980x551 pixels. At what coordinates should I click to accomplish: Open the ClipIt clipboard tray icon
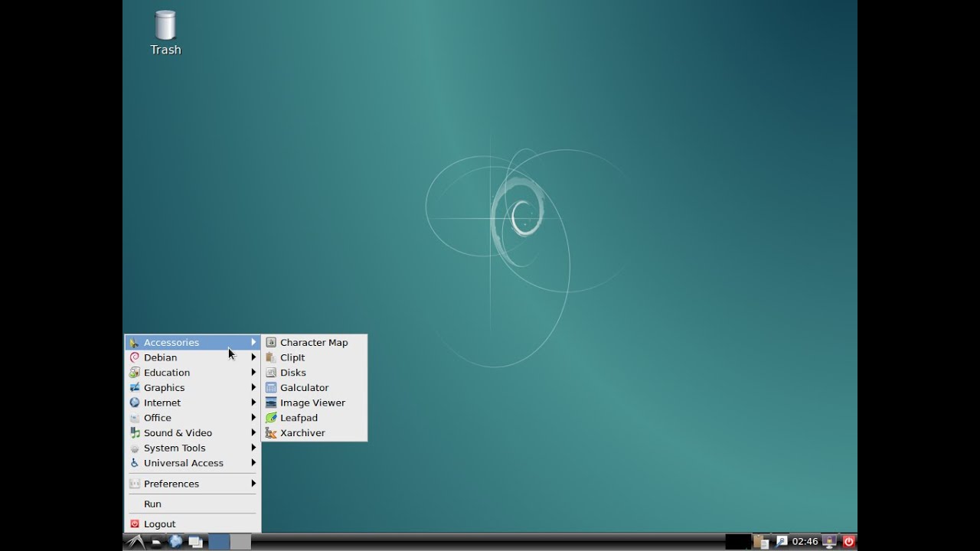[761, 542]
